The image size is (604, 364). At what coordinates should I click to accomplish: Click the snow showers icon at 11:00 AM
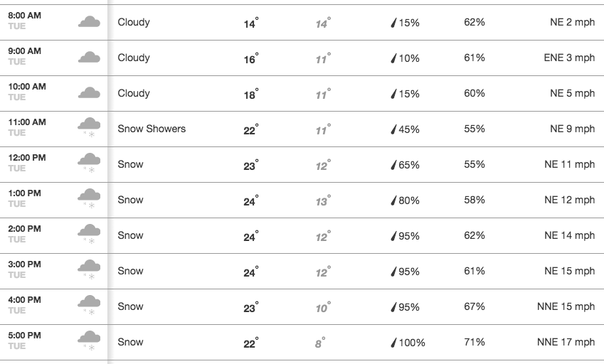(x=89, y=127)
